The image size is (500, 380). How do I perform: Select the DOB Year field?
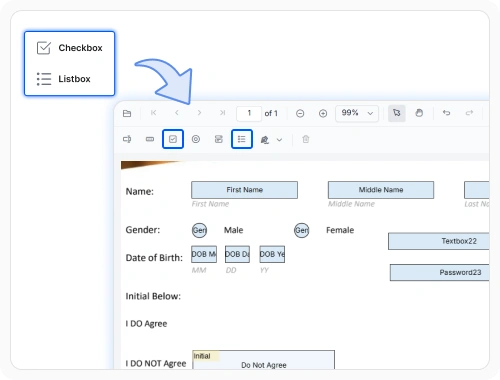point(272,254)
